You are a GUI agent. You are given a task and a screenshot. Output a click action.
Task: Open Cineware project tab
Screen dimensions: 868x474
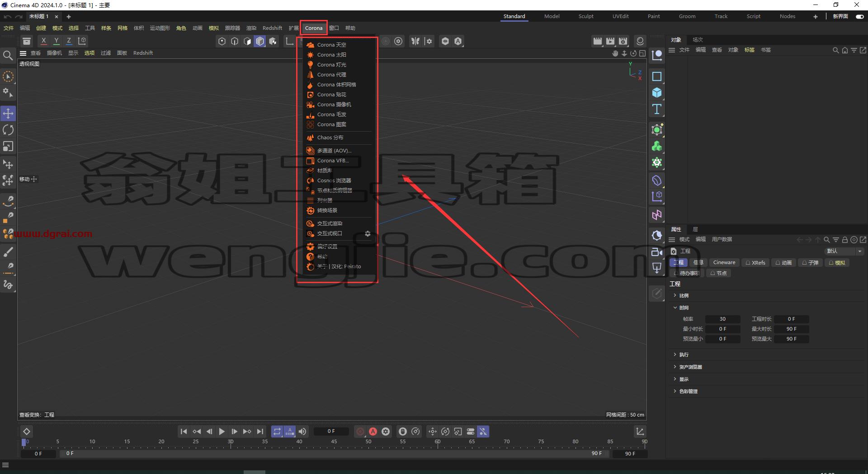pyautogui.click(x=724, y=262)
